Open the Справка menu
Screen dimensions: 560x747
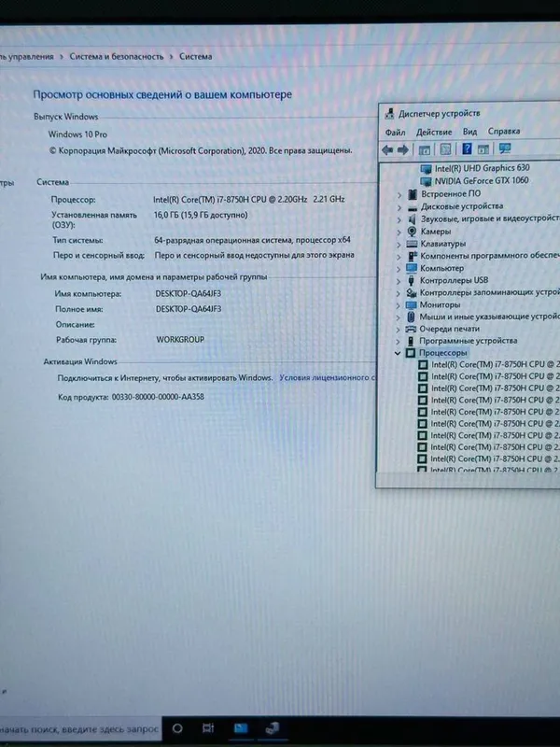click(504, 131)
